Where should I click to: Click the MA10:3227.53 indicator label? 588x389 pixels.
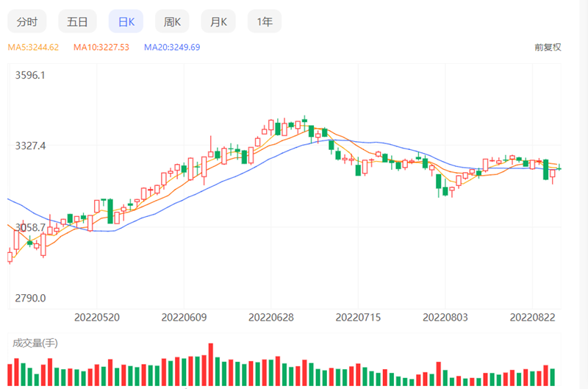(x=101, y=47)
